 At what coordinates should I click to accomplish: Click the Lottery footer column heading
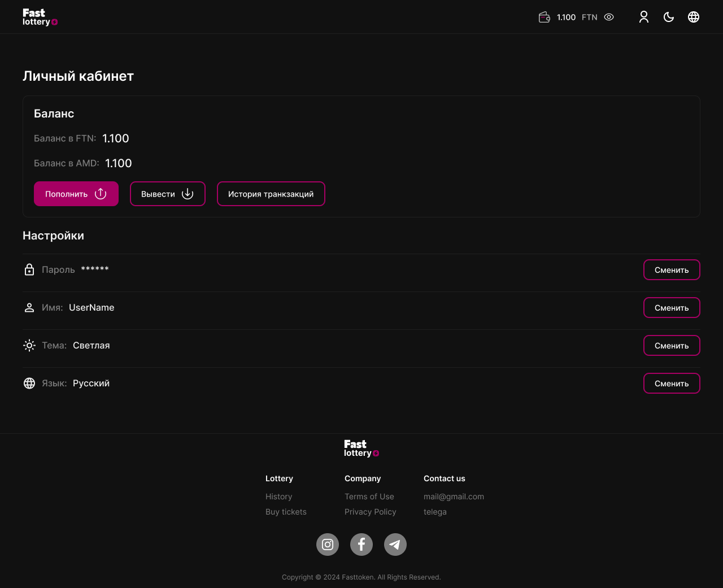pos(279,478)
